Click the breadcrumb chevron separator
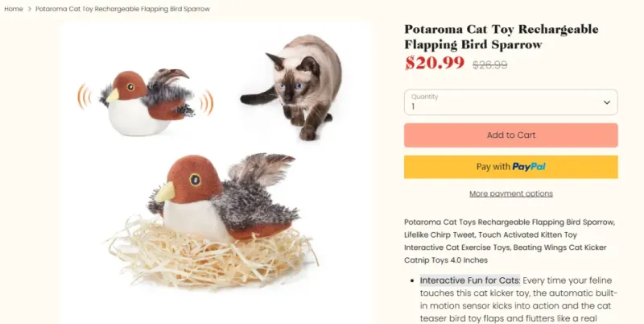 29,9
